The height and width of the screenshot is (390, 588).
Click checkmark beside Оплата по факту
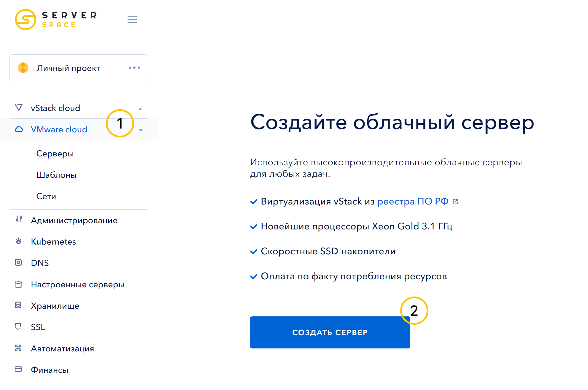[x=254, y=277]
